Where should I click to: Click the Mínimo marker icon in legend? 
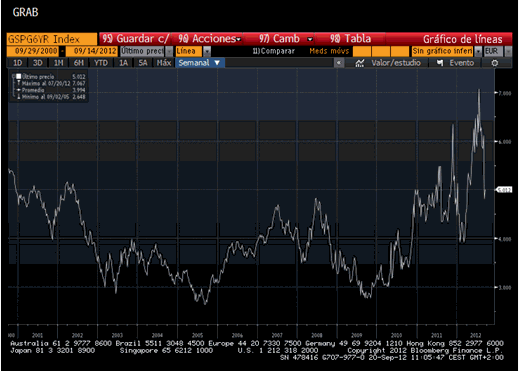19,97
